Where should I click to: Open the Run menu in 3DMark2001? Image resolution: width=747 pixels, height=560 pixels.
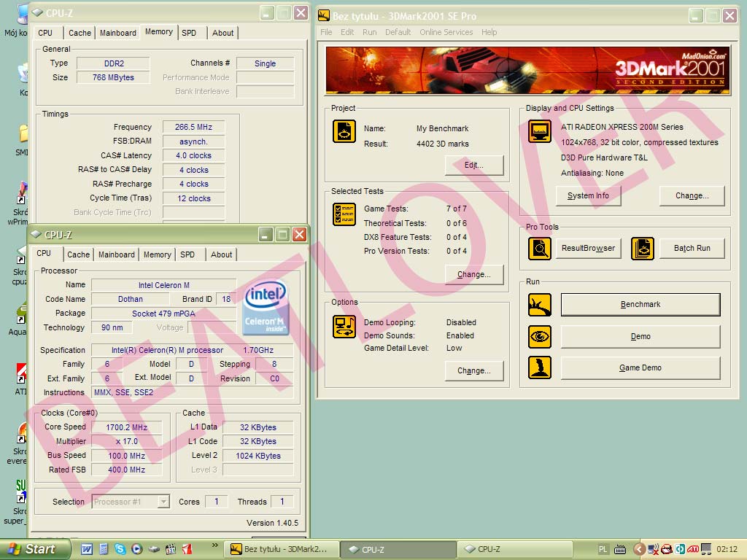pyautogui.click(x=369, y=32)
